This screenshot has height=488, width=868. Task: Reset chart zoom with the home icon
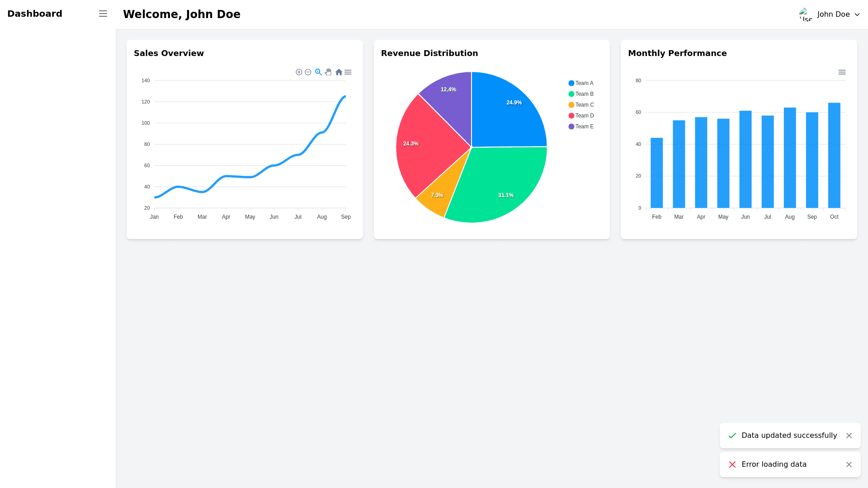pos(339,72)
